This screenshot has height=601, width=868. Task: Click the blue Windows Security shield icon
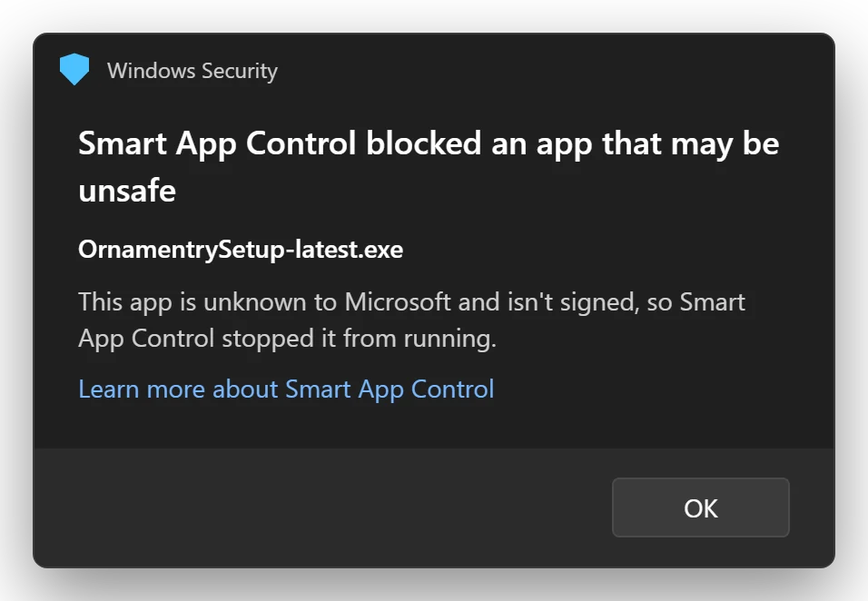pos(74,69)
